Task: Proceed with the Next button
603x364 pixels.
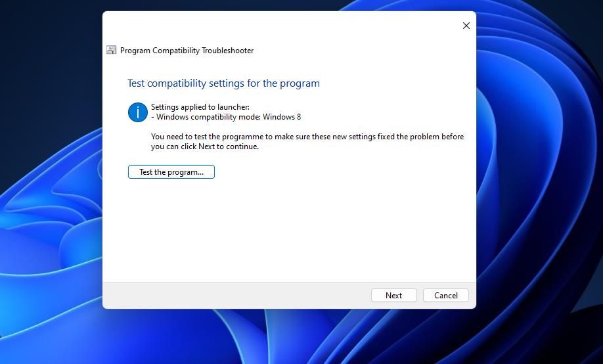Action: [x=394, y=296]
